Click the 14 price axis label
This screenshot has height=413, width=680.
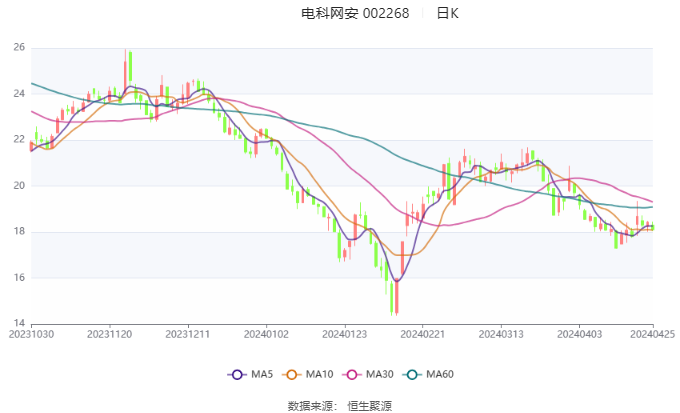19,323
